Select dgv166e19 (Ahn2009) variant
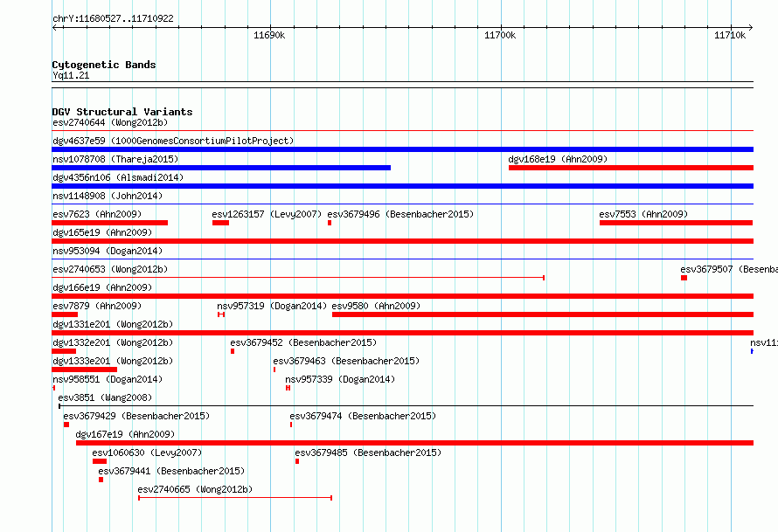778x532 pixels. 102,287
